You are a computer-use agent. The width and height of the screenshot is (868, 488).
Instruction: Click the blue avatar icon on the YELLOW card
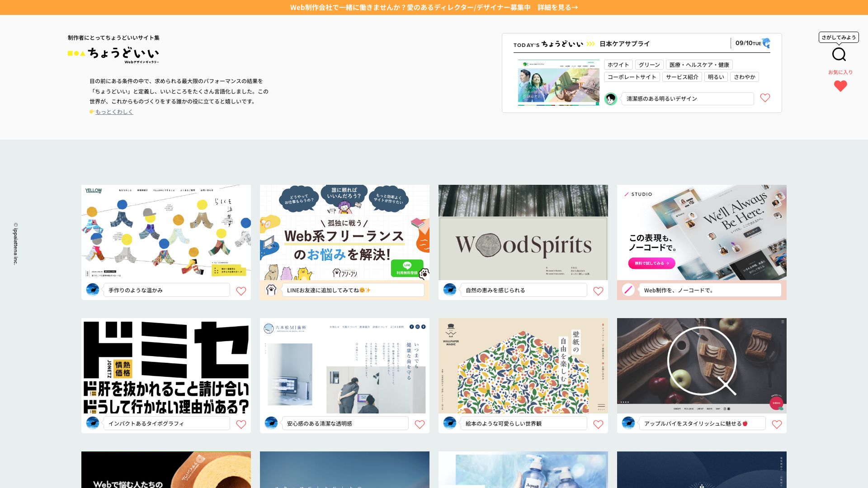click(x=93, y=290)
